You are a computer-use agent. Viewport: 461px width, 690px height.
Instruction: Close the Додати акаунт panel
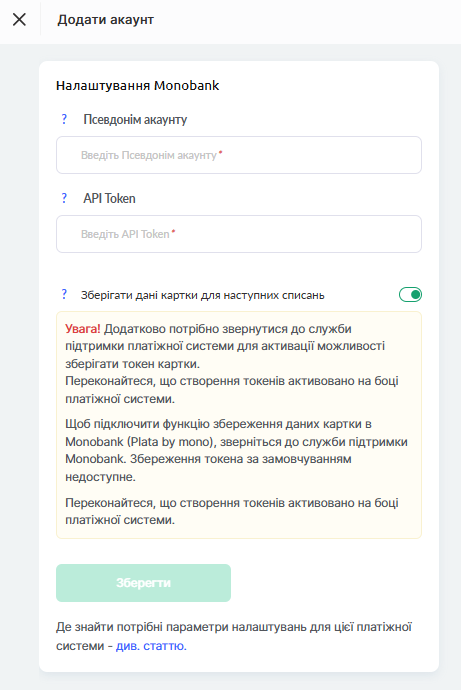point(19,19)
